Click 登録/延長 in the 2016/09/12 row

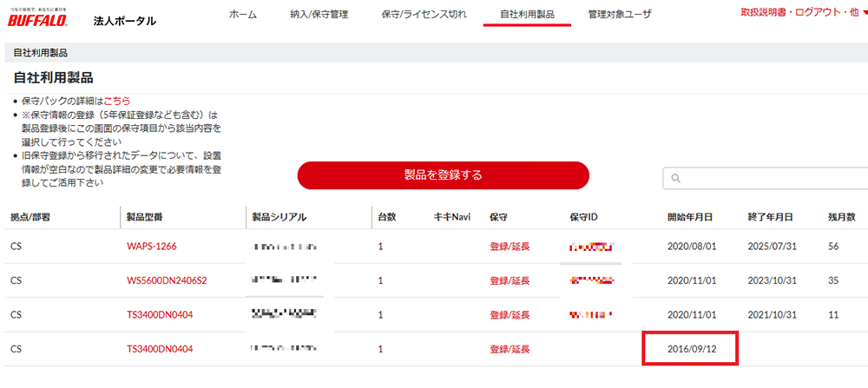[x=510, y=349]
